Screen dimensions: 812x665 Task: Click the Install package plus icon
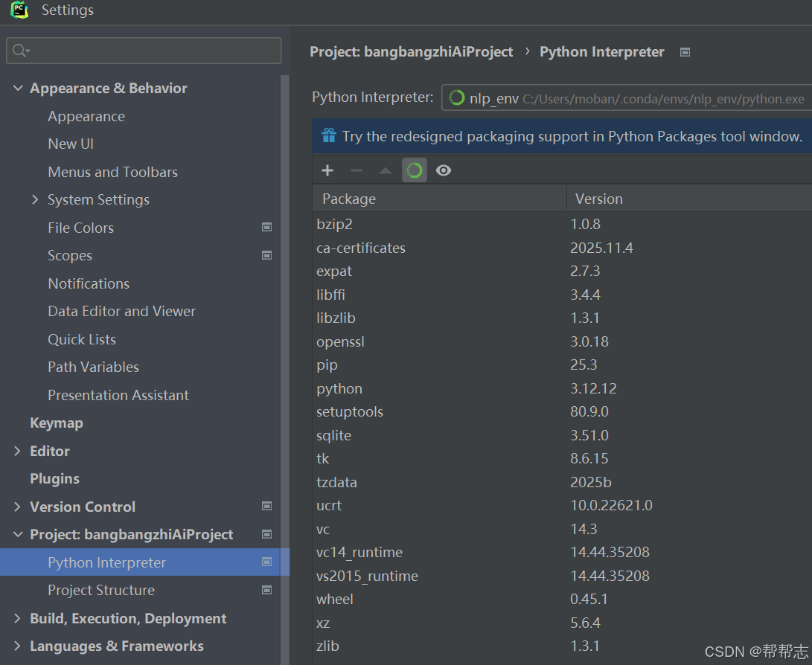click(x=327, y=170)
